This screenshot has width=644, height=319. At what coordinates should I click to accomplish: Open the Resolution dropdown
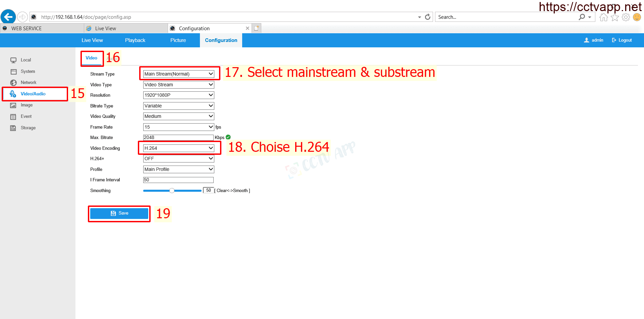178,95
